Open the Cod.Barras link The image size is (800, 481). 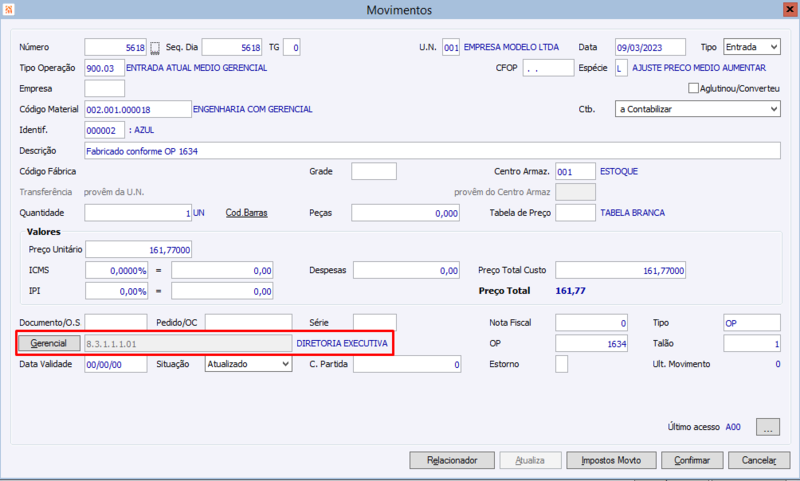tap(246, 213)
